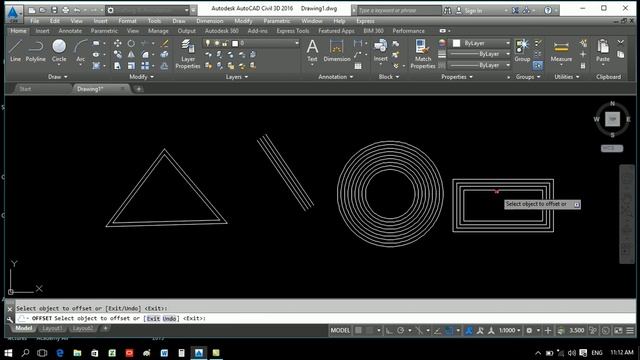Toggle MODEL space button in status bar
The width and height of the screenshot is (640, 360).
[340, 330]
